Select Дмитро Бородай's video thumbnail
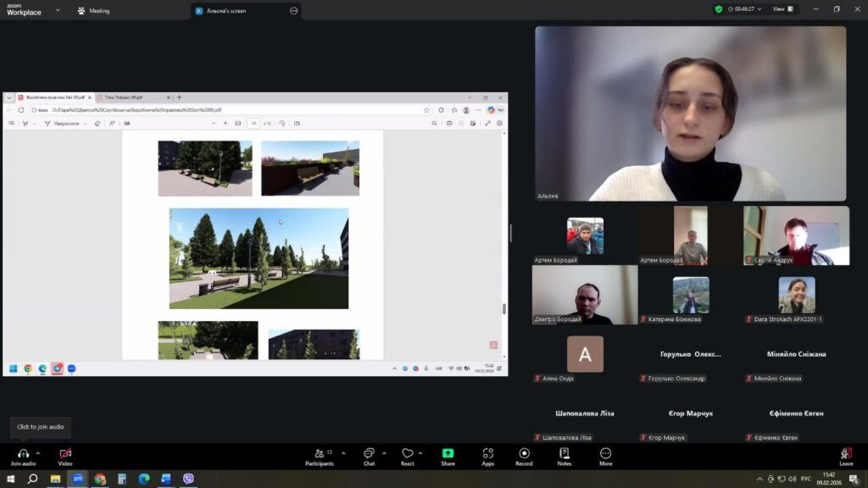 585,294
